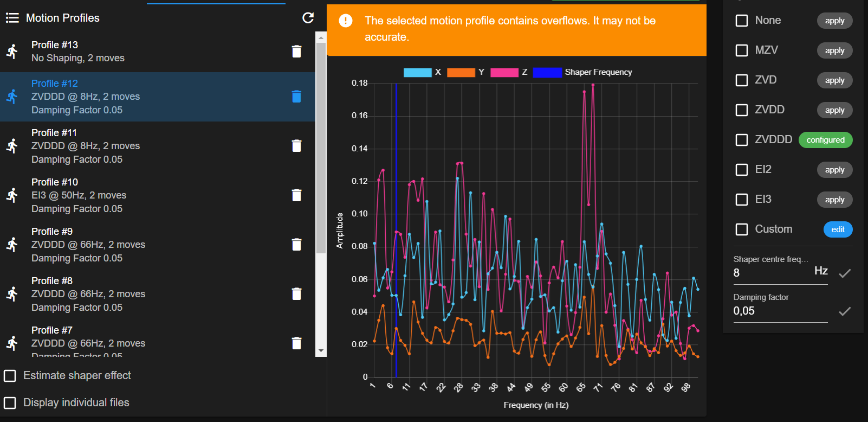Delete Profile #13

pos(296,51)
